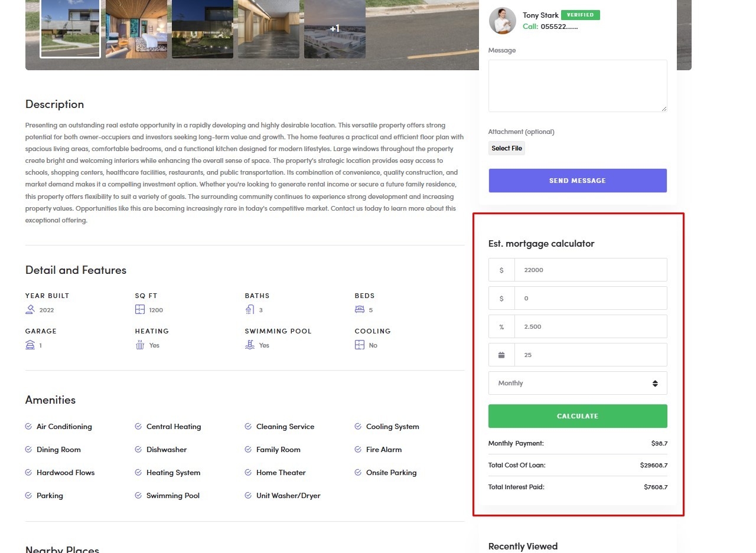The width and height of the screenshot is (756, 553).
Task: Click Air Conditioning amenity checkmark
Action: pos(28,426)
